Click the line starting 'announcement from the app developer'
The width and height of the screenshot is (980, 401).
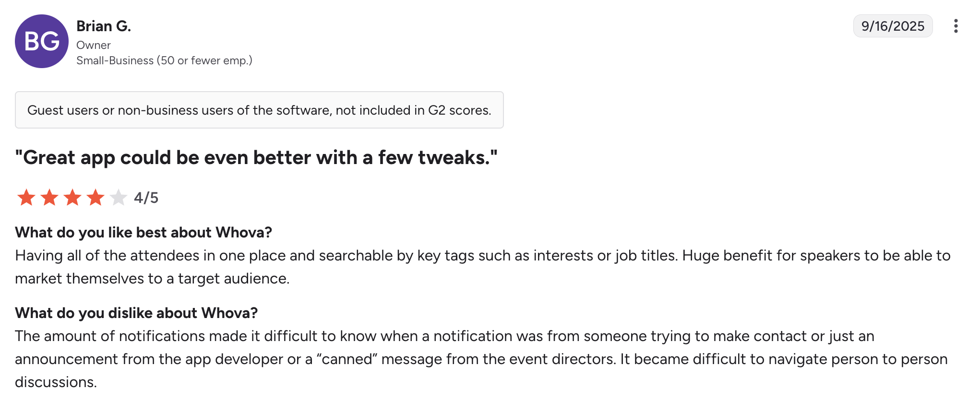(x=481, y=359)
